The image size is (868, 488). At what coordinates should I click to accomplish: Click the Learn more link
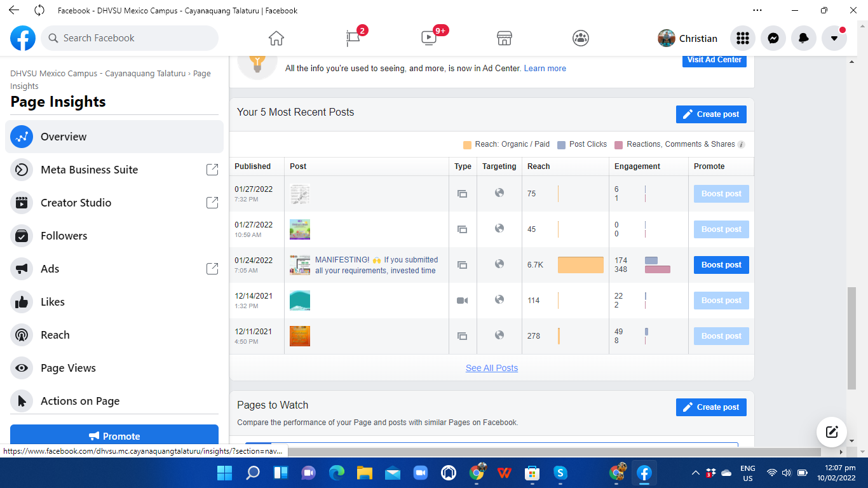click(x=545, y=69)
